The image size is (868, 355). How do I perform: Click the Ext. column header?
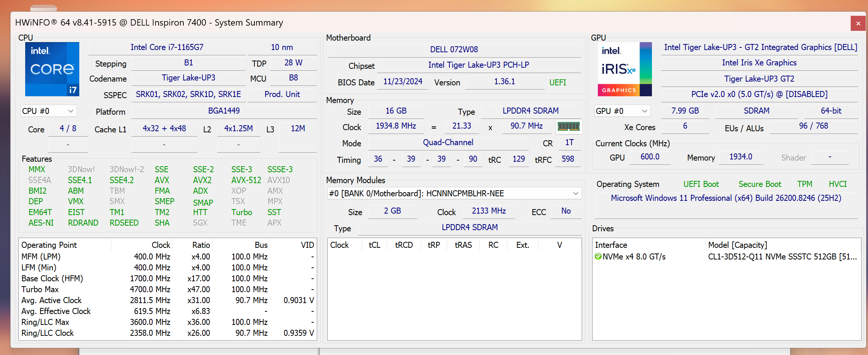point(522,245)
